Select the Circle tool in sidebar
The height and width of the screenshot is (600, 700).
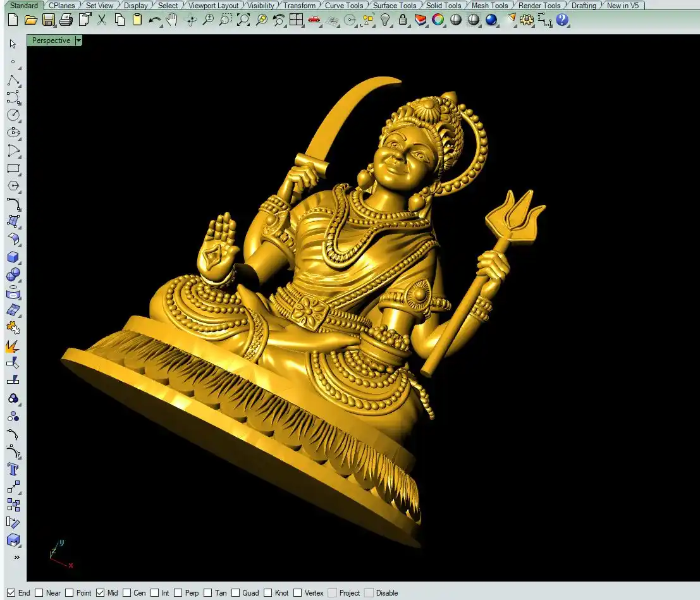[x=13, y=115]
